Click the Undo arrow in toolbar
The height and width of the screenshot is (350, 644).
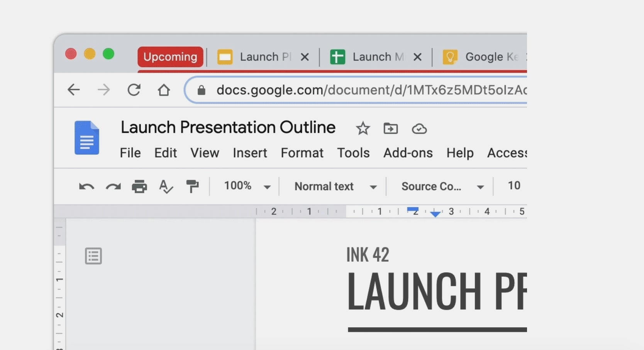86,187
